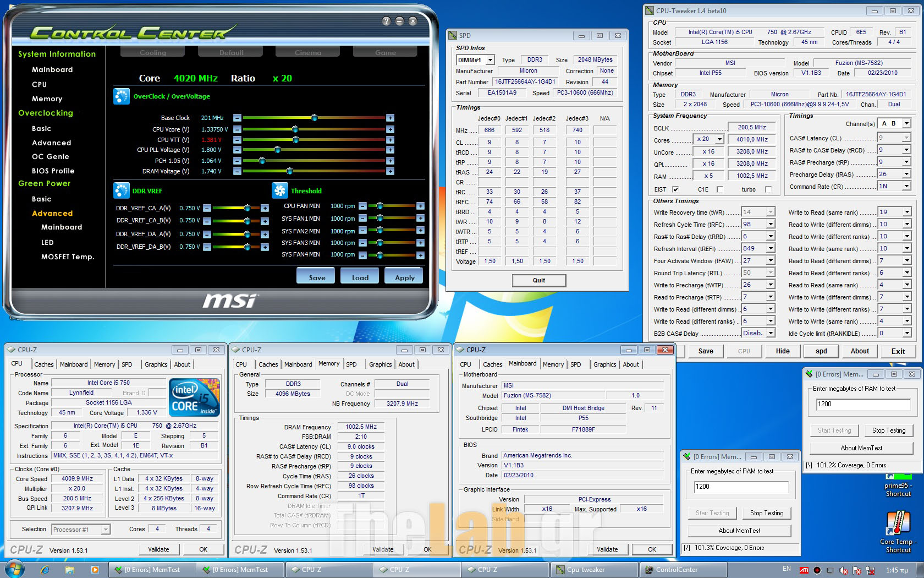Open the Core Temp desktop shortcut

click(898, 531)
